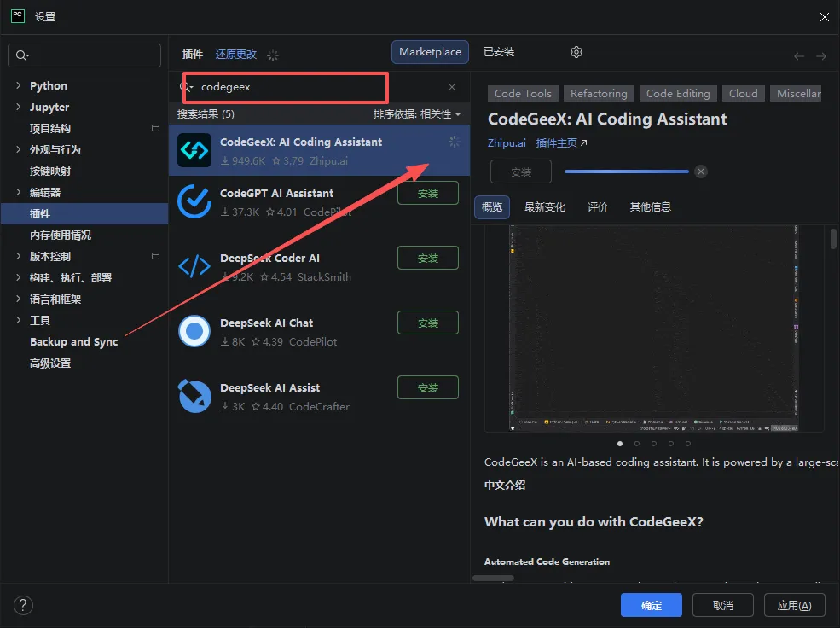Expand the 外观与行为 settings node
Image resolution: width=840 pixels, height=628 pixels.
[19, 149]
